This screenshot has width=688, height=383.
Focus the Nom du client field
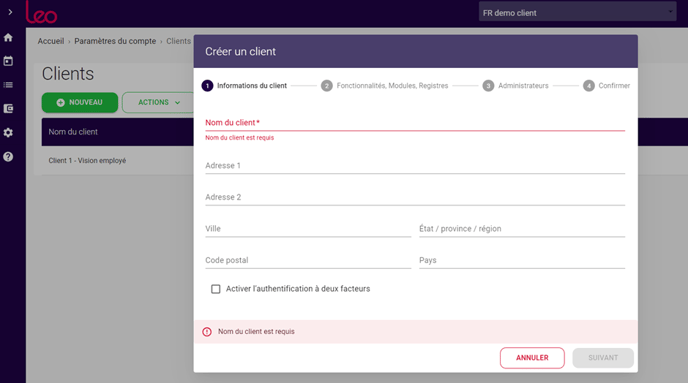click(x=415, y=123)
